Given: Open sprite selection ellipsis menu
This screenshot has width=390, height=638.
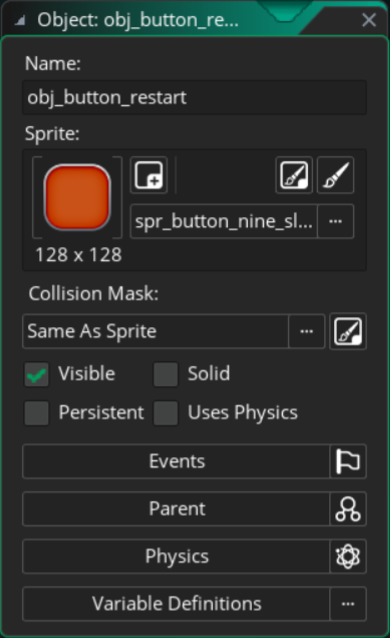Looking at the screenshot, I should click(335, 221).
